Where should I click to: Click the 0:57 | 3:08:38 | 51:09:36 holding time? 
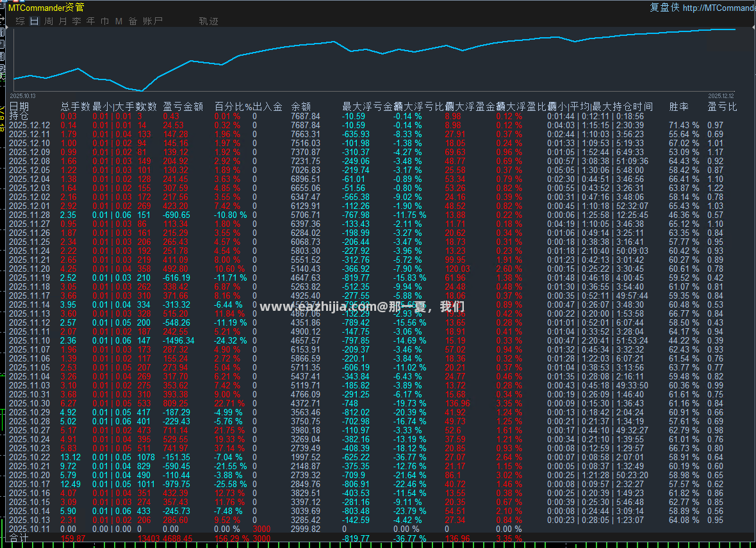coord(598,161)
